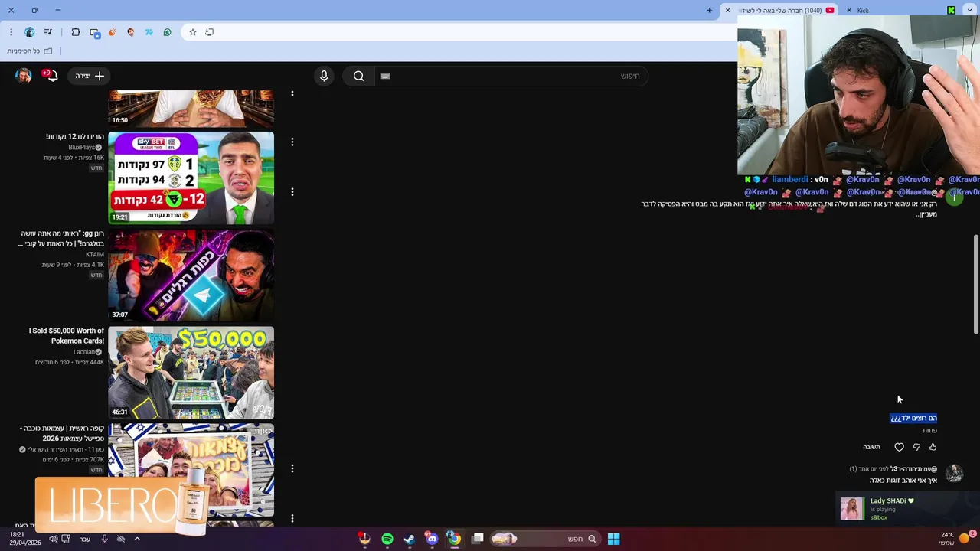
Task: Click the blue translate extension icon
Action: 149,32
